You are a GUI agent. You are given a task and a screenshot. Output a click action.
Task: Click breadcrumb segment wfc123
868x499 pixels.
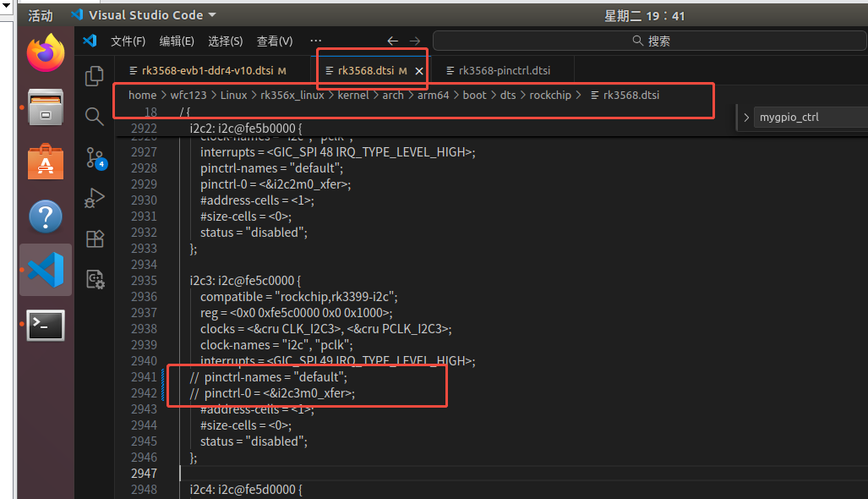click(x=188, y=96)
